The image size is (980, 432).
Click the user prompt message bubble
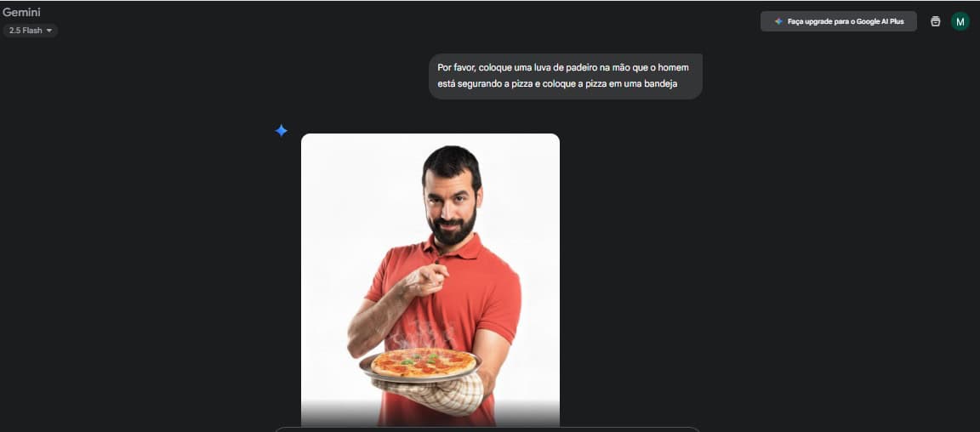tap(566, 76)
